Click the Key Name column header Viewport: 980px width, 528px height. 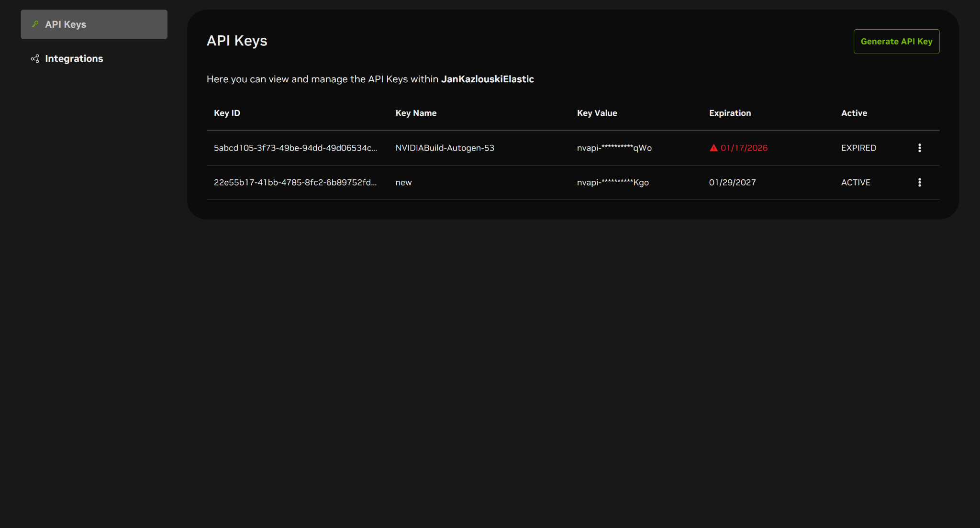[x=416, y=113]
